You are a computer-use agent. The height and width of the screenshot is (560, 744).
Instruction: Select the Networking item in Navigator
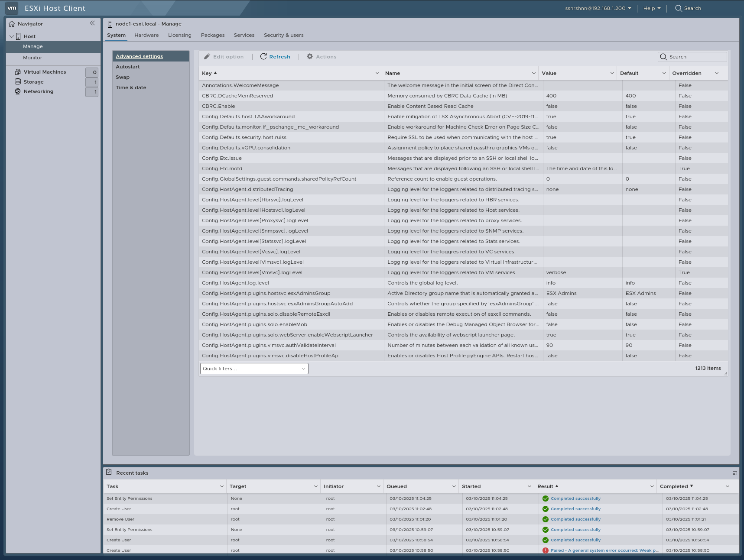coord(39,91)
